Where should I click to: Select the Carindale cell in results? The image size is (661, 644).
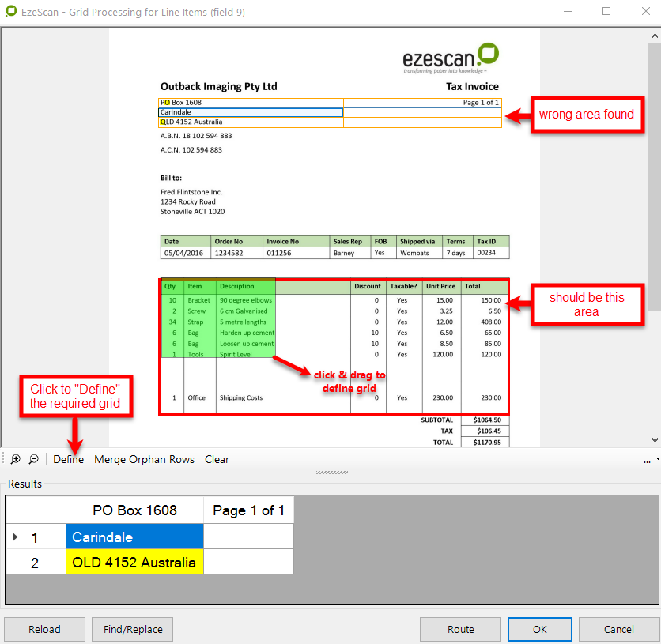pos(134,537)
